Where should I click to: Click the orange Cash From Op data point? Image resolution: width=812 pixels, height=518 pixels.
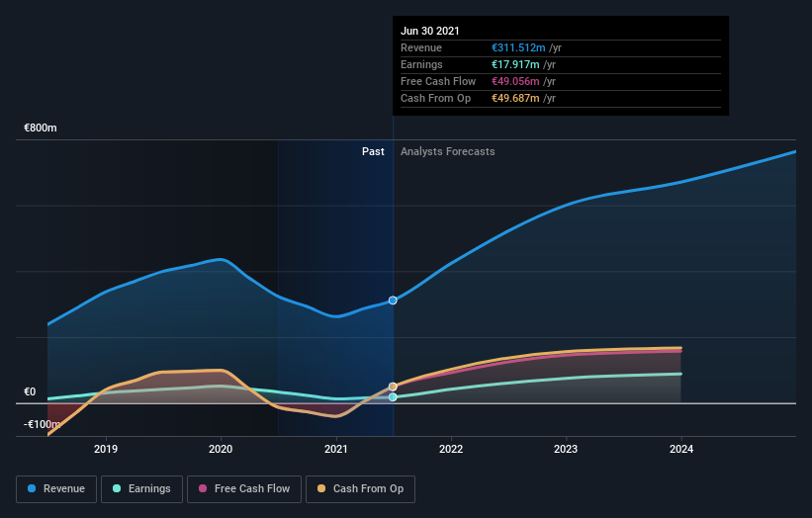coord(393,387)
